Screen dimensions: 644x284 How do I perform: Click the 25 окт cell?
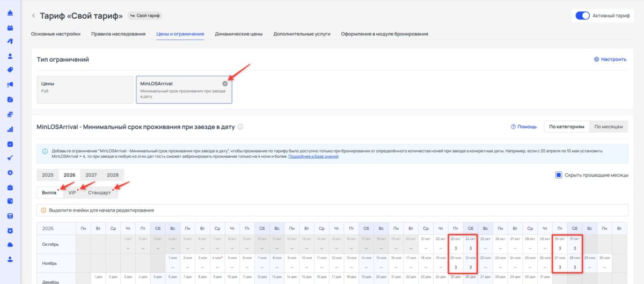(485, 243)
